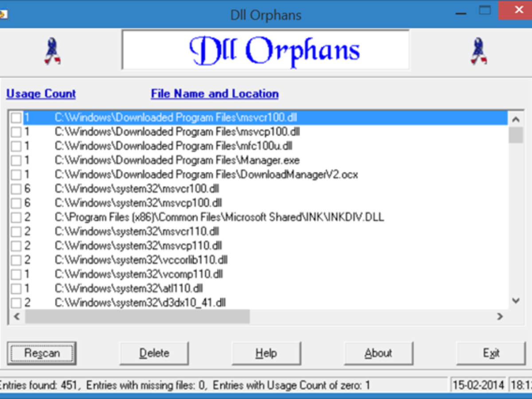Tick the msvcp110.dll checkbox

[x=16, y=246]
